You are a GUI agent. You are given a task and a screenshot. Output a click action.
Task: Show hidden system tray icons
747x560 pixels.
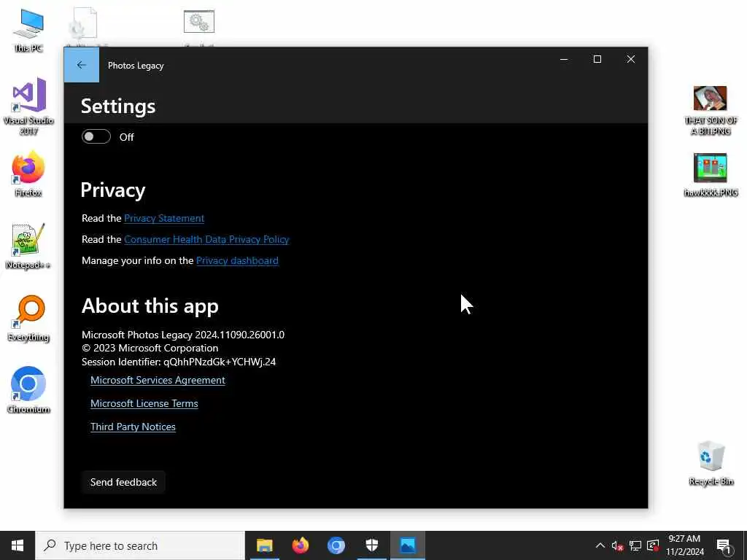tap(600, 545)
